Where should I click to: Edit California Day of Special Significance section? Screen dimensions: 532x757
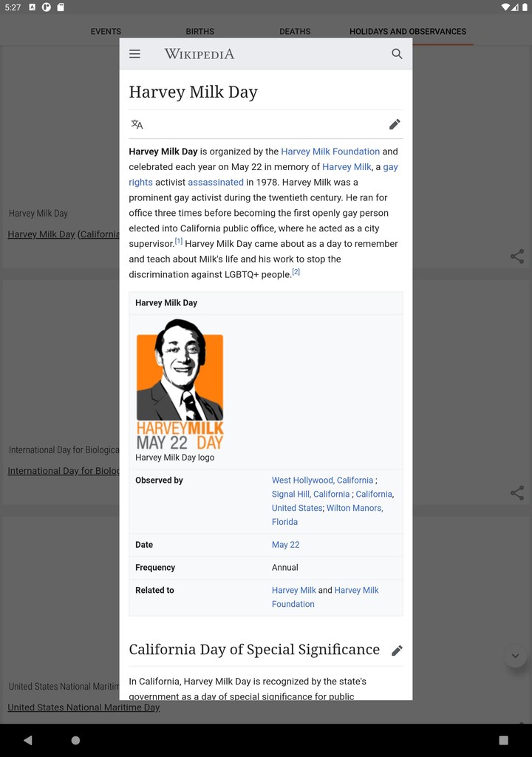[397, 651]
